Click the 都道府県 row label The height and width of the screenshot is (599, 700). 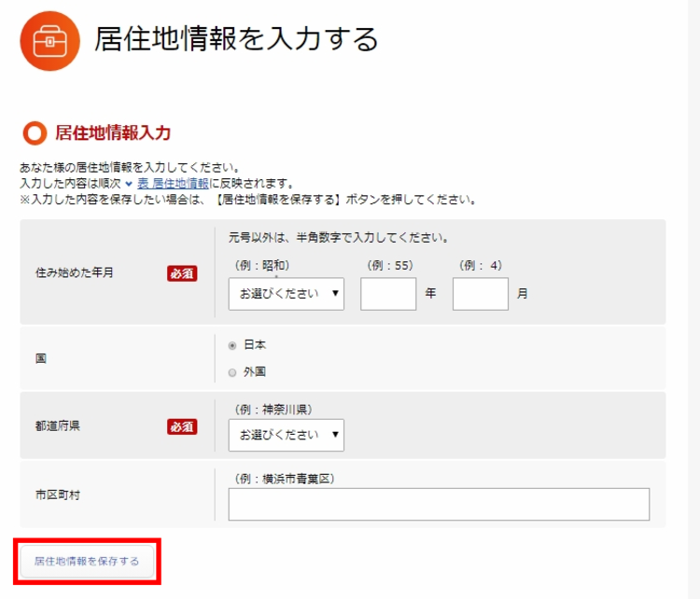coord(58,425)
